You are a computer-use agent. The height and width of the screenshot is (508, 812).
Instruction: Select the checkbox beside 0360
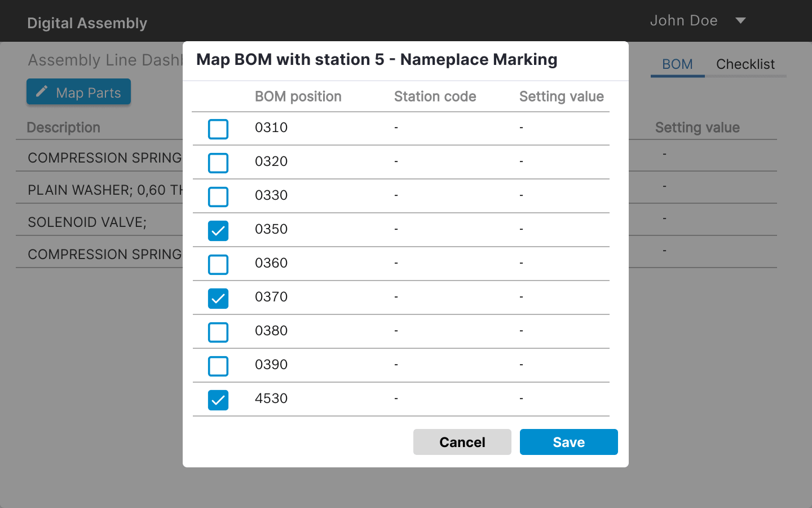(218, 264)
